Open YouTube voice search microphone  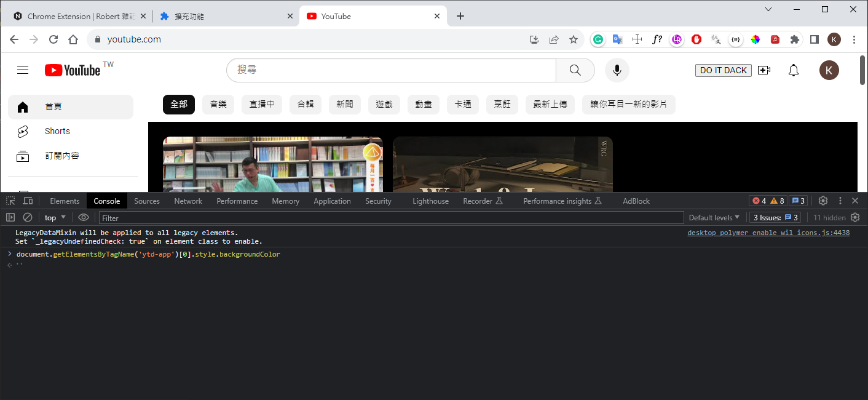tap(617, 70)
